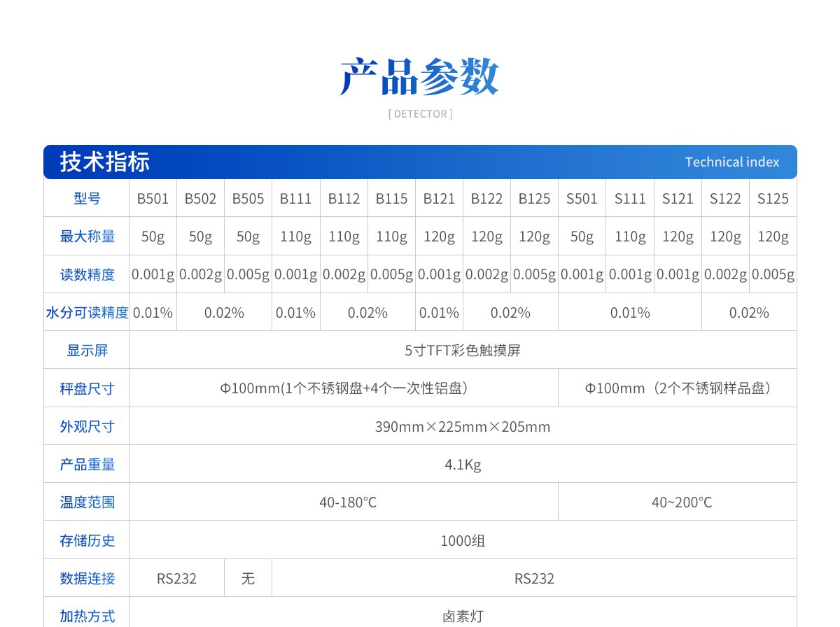
Task: Click the Φ100mm（2个不锈钢样品盘）cell
Action: tap(678, 388)
